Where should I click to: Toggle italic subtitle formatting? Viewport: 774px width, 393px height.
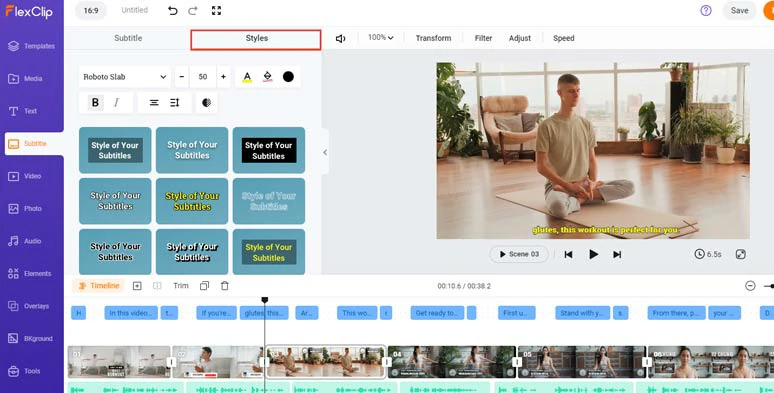pos(116,103)
